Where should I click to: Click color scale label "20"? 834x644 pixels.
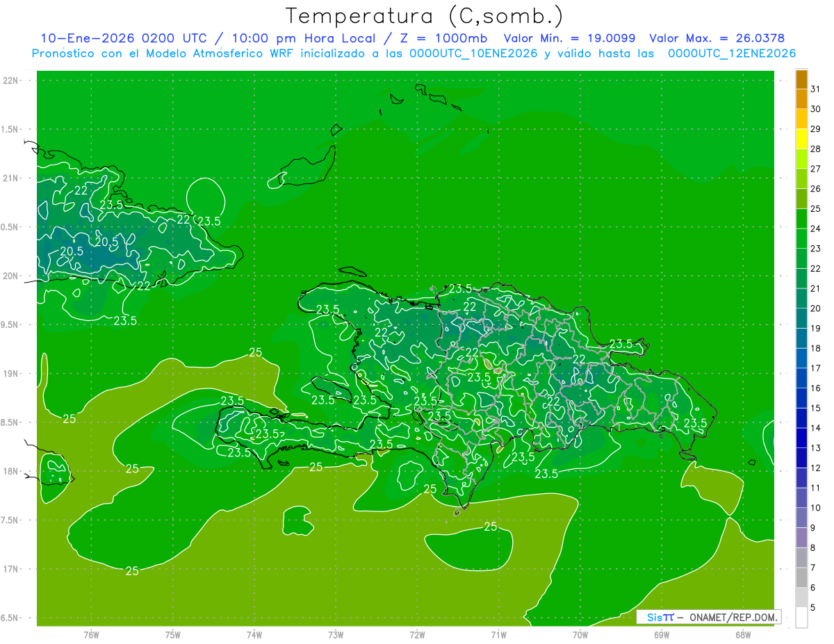pyautogui.click(x=816, y=308)
